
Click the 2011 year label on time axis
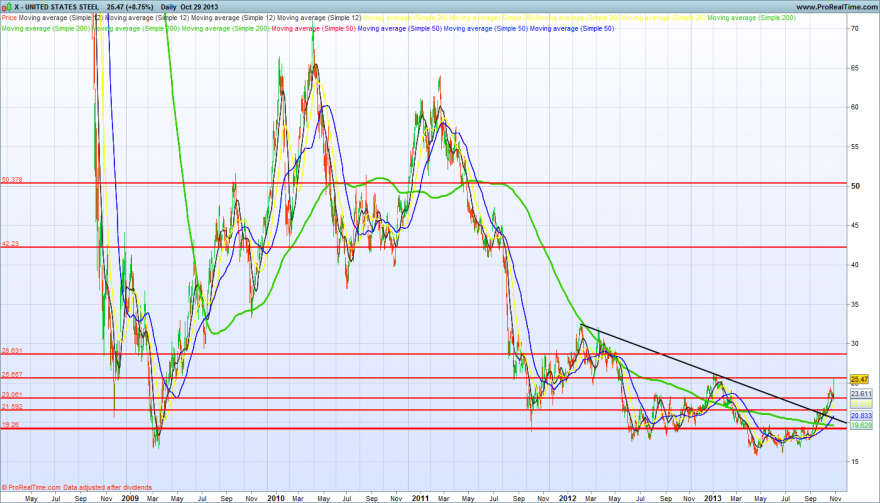click(x=421, y=497)
